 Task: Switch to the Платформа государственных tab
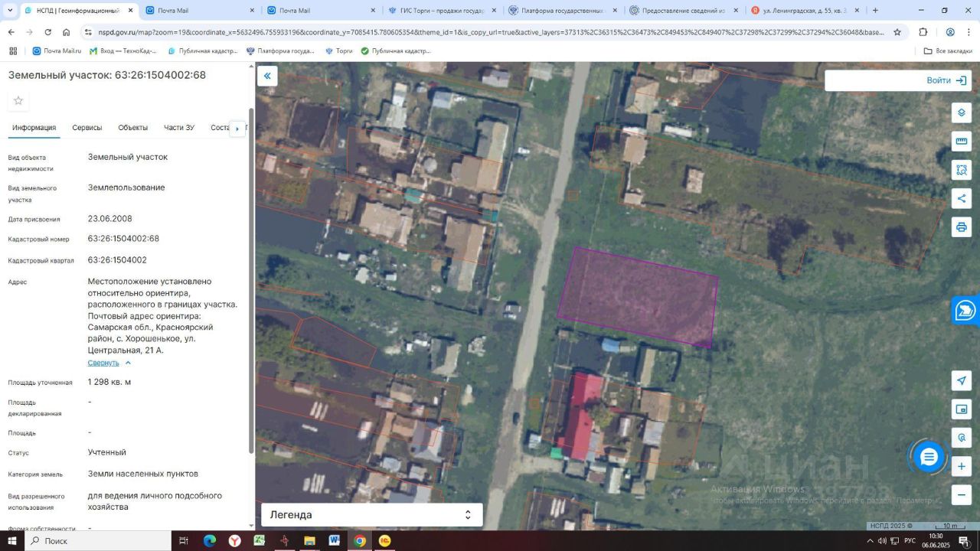tap(563, 11)
